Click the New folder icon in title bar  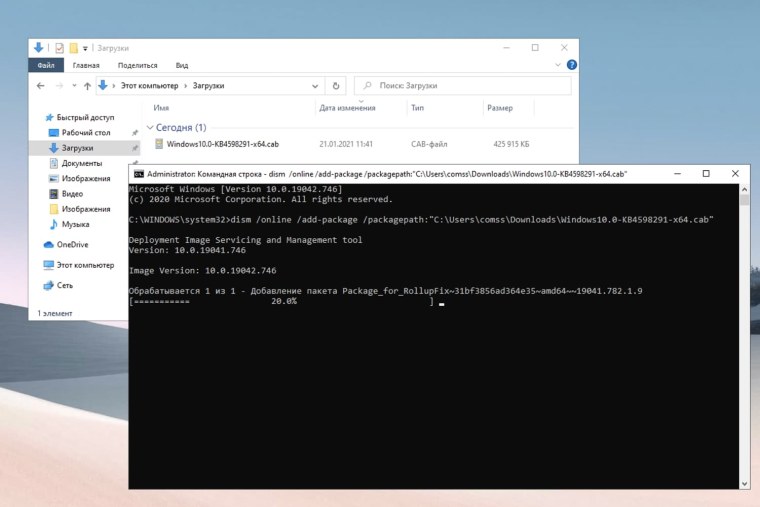(x=73, y=47)
